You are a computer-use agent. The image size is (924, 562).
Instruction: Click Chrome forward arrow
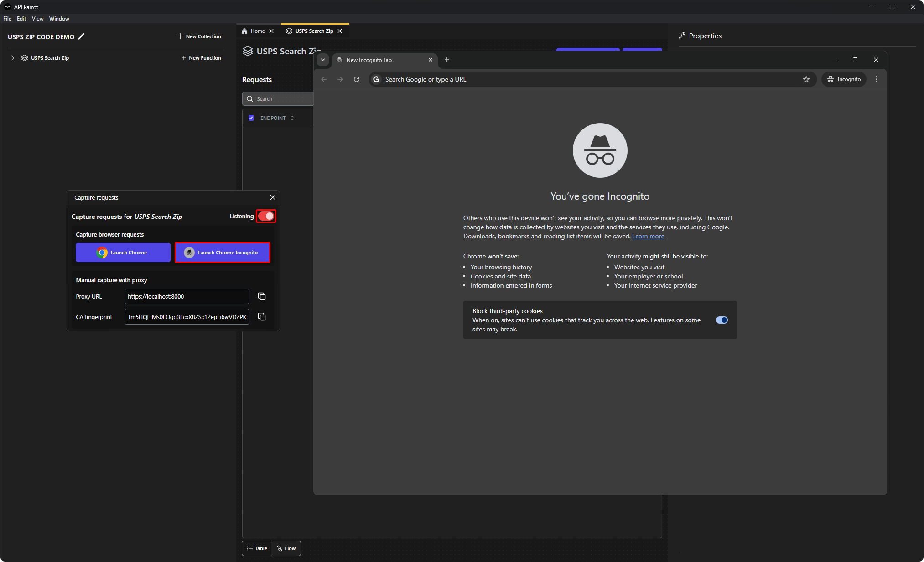[x=340, y=79]
